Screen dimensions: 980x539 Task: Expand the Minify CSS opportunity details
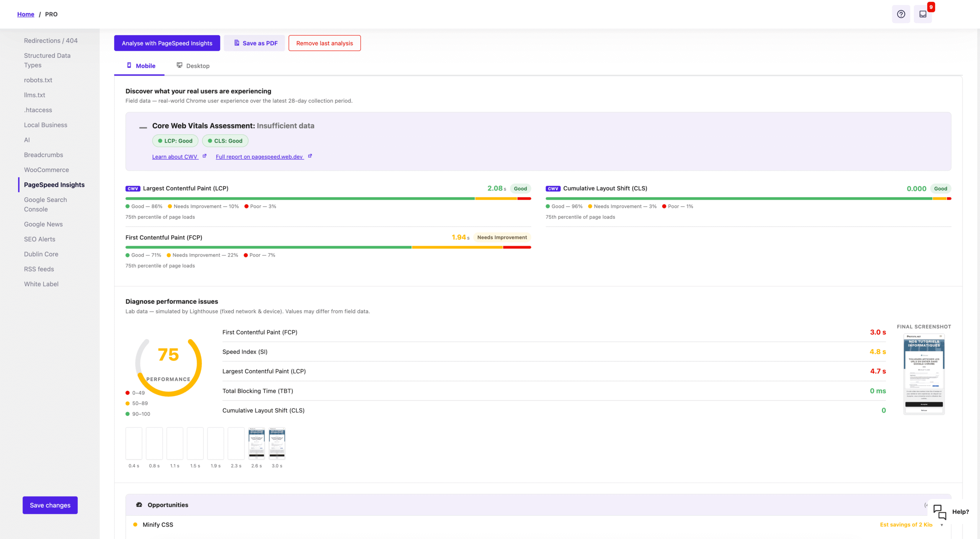[158, 524]
